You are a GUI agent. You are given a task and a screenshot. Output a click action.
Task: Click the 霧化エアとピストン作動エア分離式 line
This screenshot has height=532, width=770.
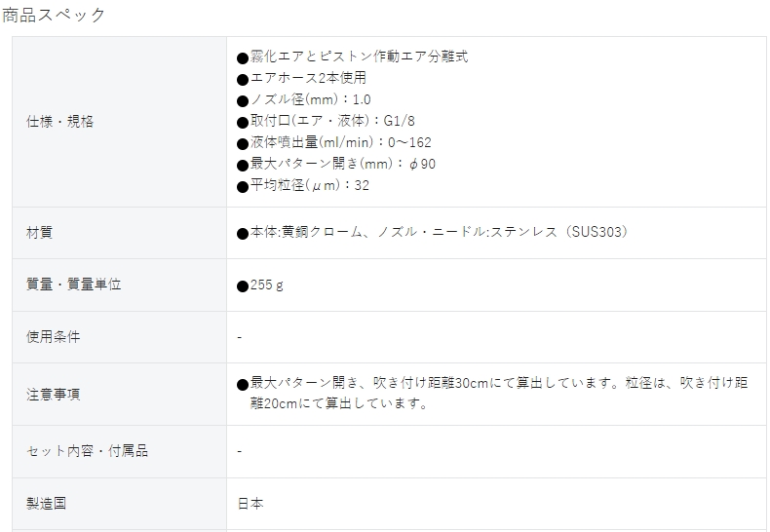click(x=353, y=57)
